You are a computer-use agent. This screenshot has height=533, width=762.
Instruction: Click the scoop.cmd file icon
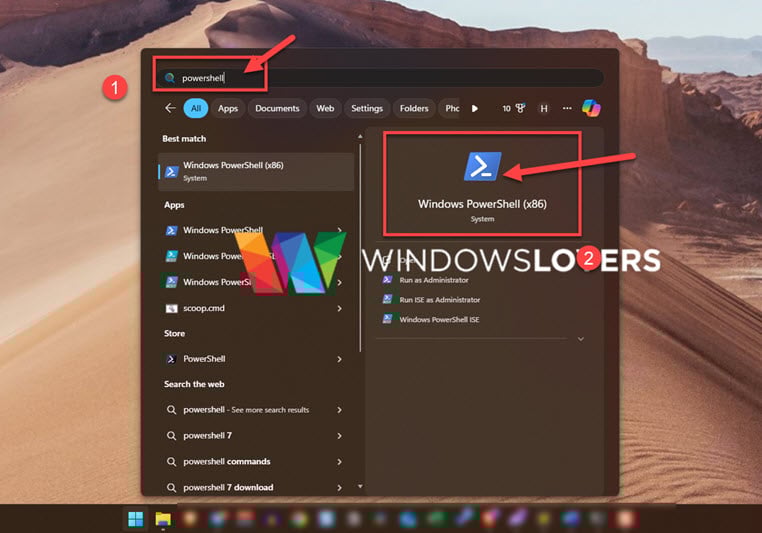tap(171, 309)
